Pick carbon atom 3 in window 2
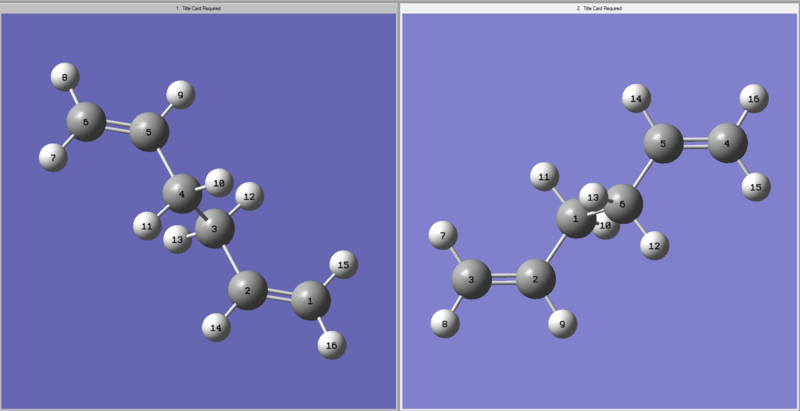Screen dimensions: 800x411 (x=471, y=279)
